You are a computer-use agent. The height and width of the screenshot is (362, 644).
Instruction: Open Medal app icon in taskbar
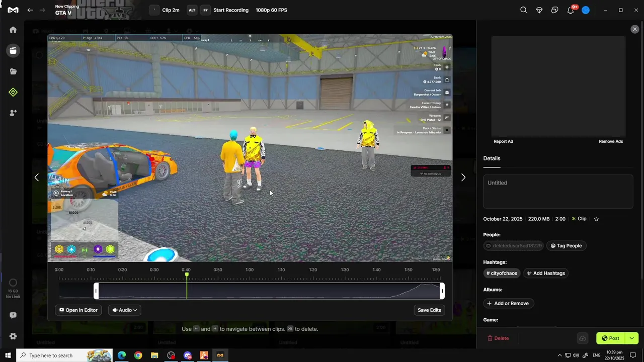pyautogui.click(x=220, y=355)
